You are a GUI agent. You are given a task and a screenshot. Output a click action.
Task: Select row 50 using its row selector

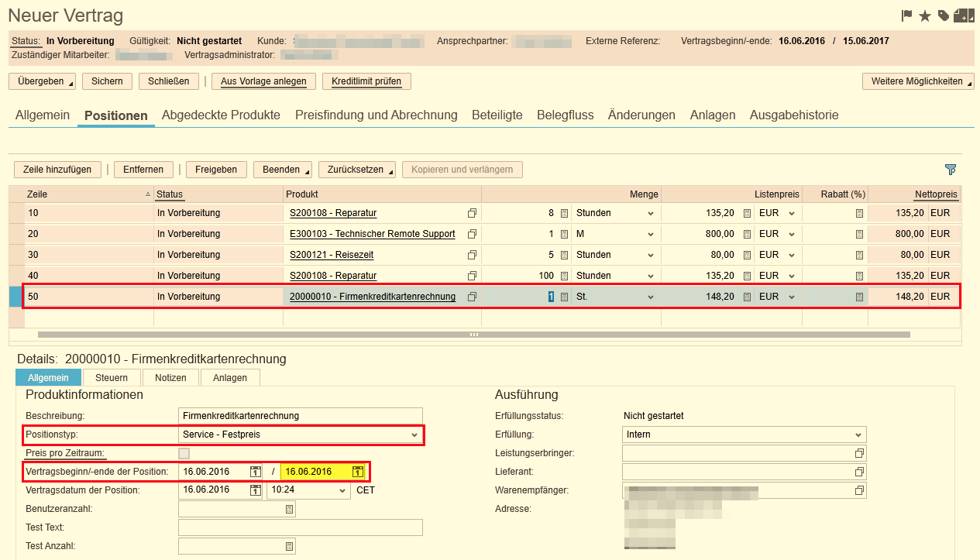click(15, 297)
